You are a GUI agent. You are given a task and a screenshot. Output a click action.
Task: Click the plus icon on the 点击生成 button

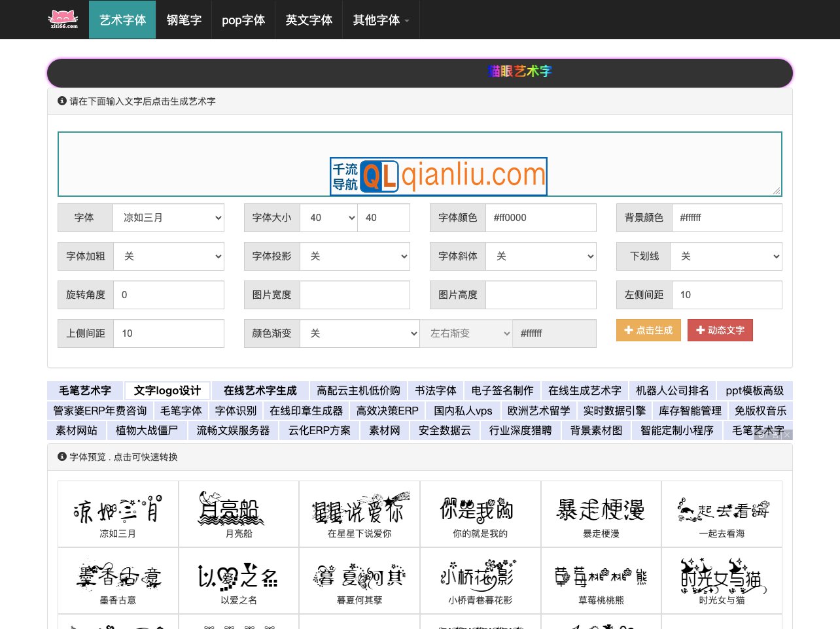point(629,330)
